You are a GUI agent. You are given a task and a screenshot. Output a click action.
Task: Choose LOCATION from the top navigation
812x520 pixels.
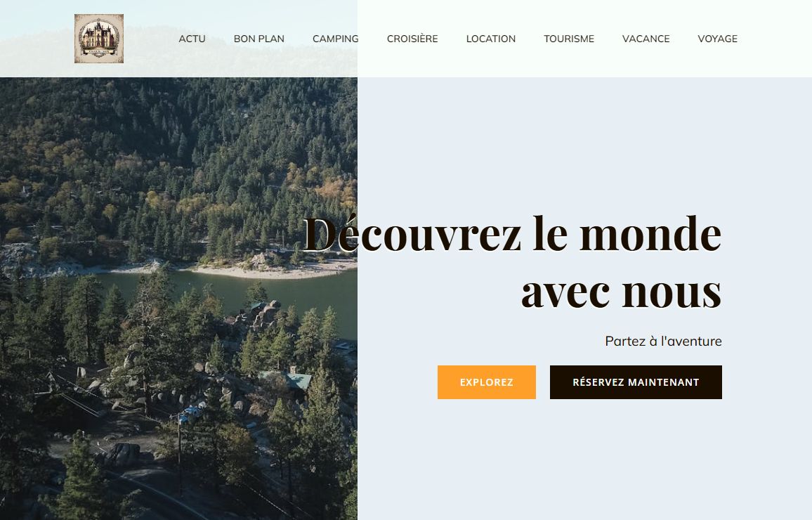[491, 39]
